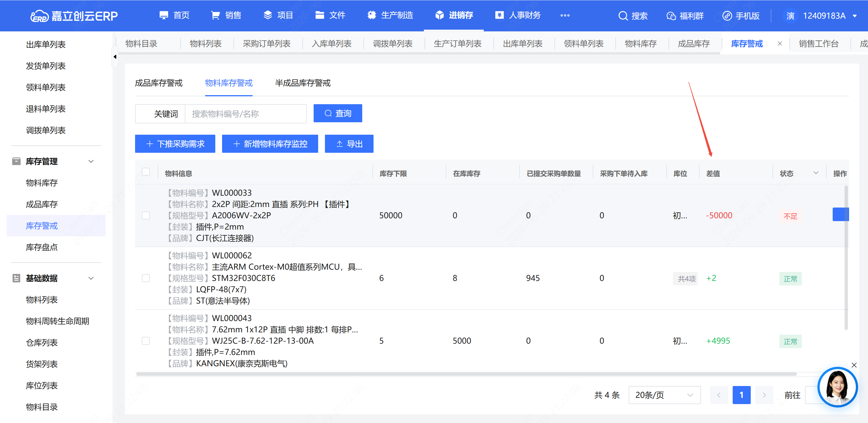The height and width of the screenshot is (423, 868).
Task: Click the -50000 difference value
Action: coord(719,215)
